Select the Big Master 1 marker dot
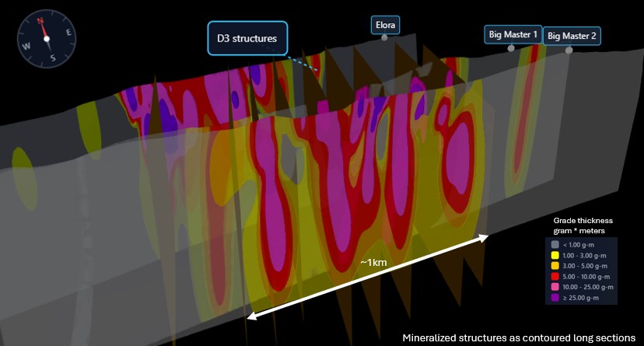Image resolution: width=644 pixels, height=346 pixels. point(511,48)
